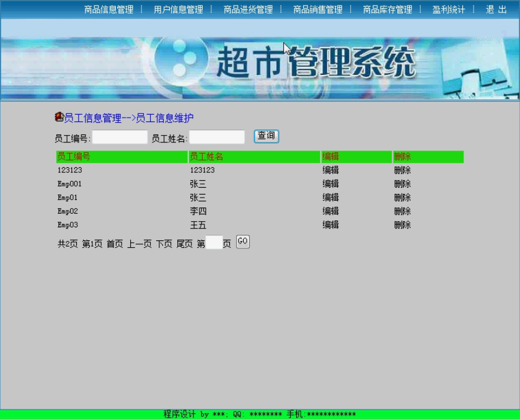The height and width of the screenshot is (420, 520).
Task: Select employee ID cell Emp03
Action: [68, 225]
